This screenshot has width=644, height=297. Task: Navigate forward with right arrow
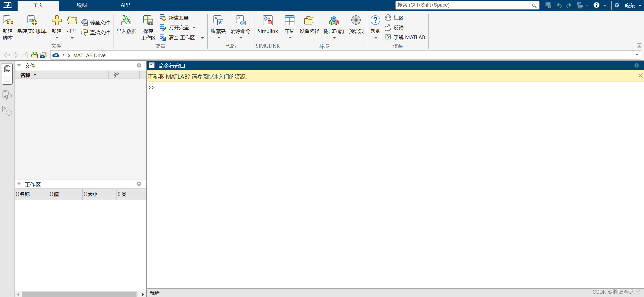point(16,55)
